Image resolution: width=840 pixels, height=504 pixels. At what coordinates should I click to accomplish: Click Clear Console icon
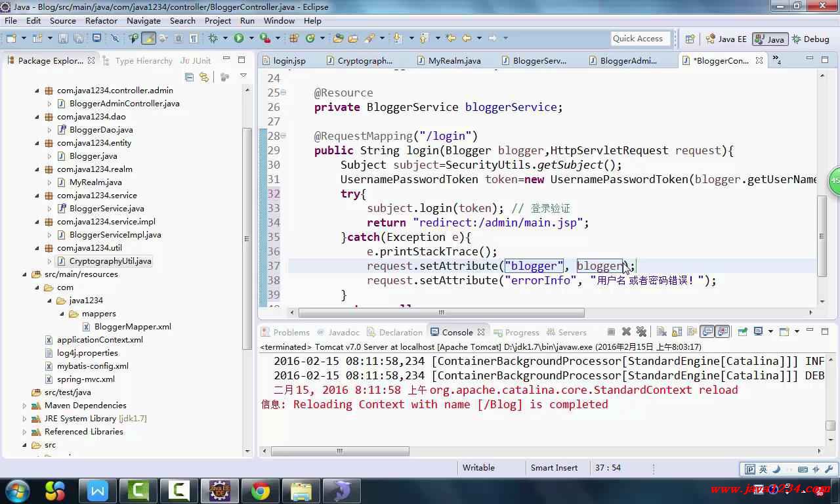click(x=661, y=332)
